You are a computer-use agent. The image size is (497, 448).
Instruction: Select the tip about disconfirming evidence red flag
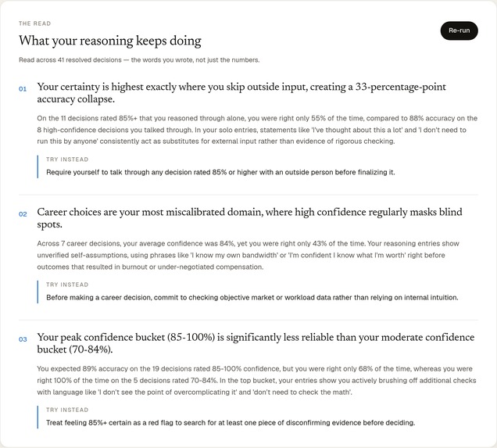[x=231, y=423]
